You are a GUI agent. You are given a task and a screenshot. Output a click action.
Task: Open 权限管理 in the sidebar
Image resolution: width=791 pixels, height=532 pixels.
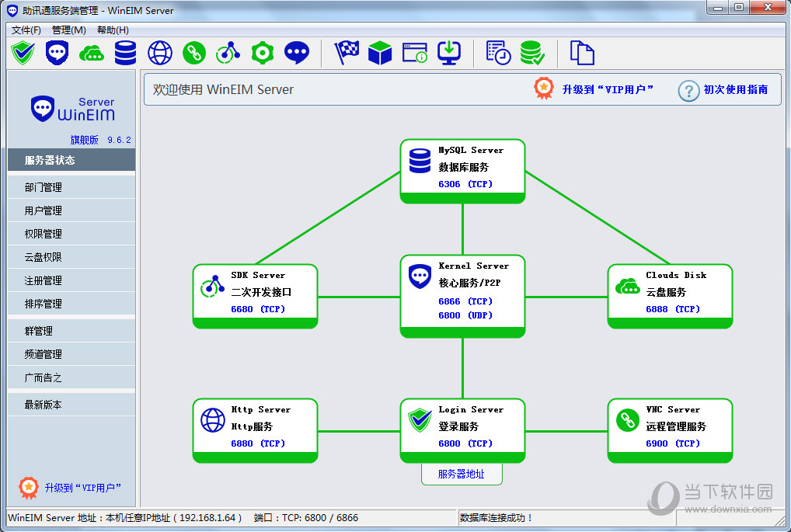click(x=71, y=234)
